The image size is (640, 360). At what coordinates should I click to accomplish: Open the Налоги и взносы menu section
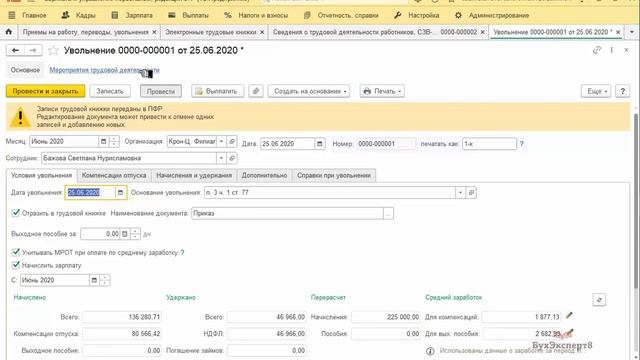pos(256,15)
